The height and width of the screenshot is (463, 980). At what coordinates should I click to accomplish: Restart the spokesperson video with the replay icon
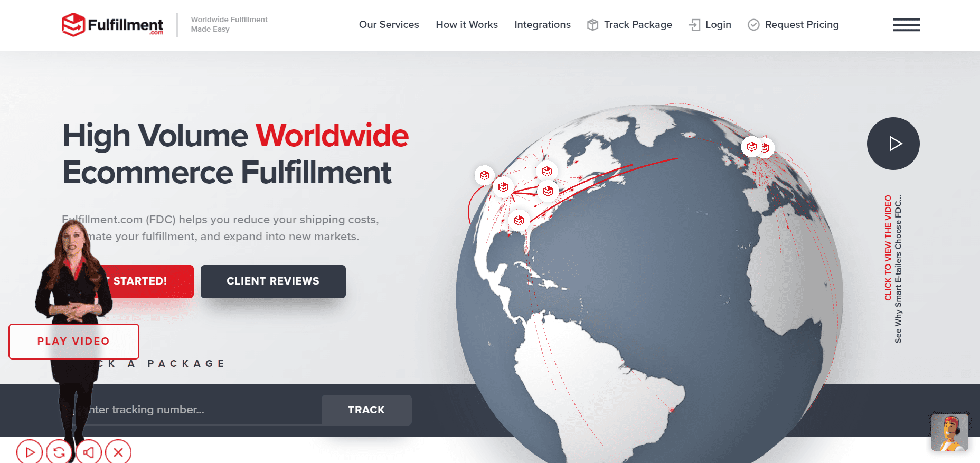point(59,452)
